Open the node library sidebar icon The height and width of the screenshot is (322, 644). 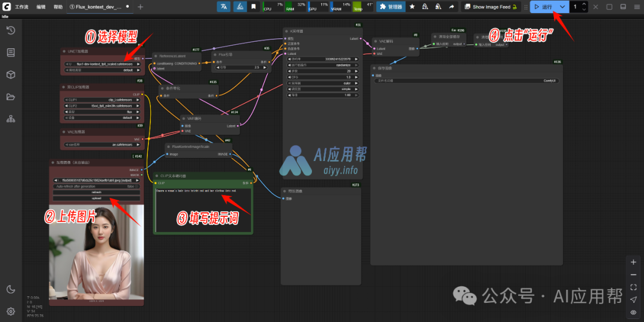coord(11,52)
